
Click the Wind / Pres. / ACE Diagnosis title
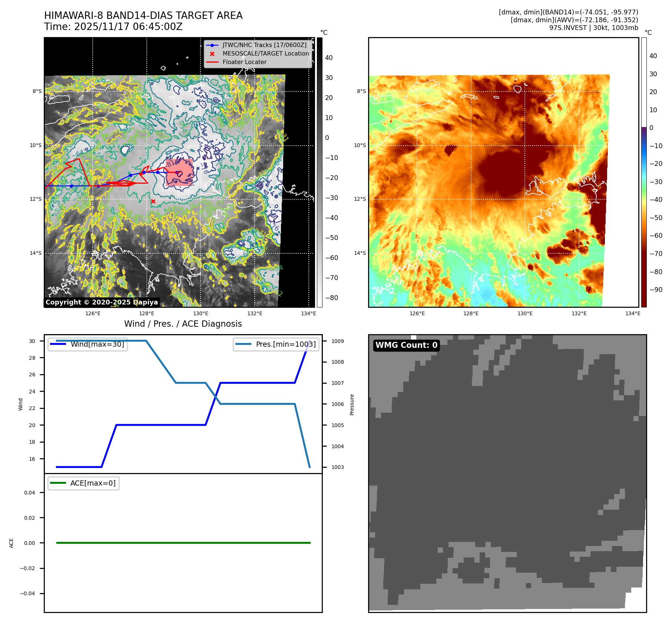[183, 324]
